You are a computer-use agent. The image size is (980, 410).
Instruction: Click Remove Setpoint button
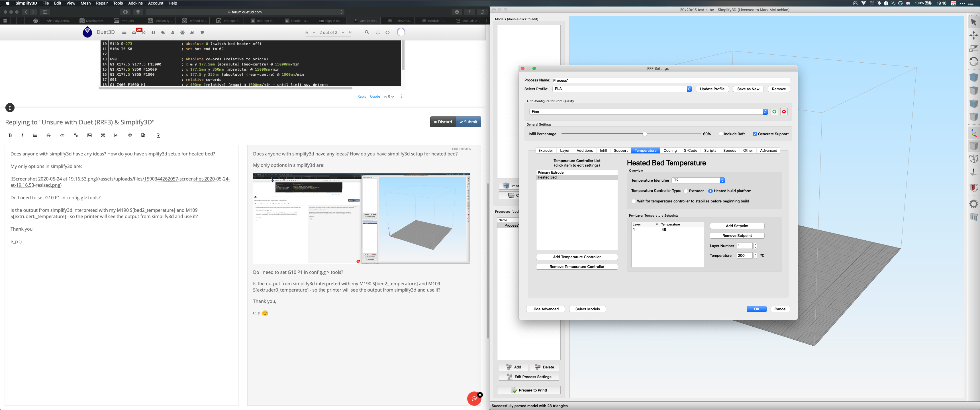pyautogui.click(x=737, y=236)
